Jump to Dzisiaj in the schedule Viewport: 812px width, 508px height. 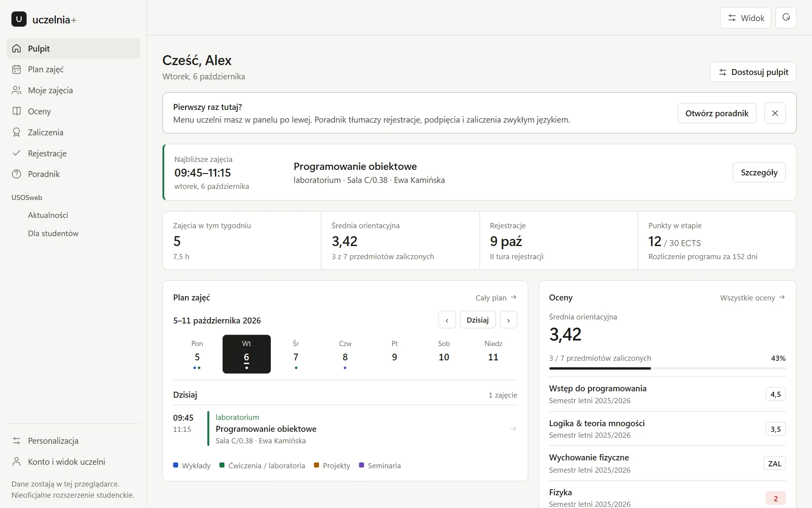(477, 320)
